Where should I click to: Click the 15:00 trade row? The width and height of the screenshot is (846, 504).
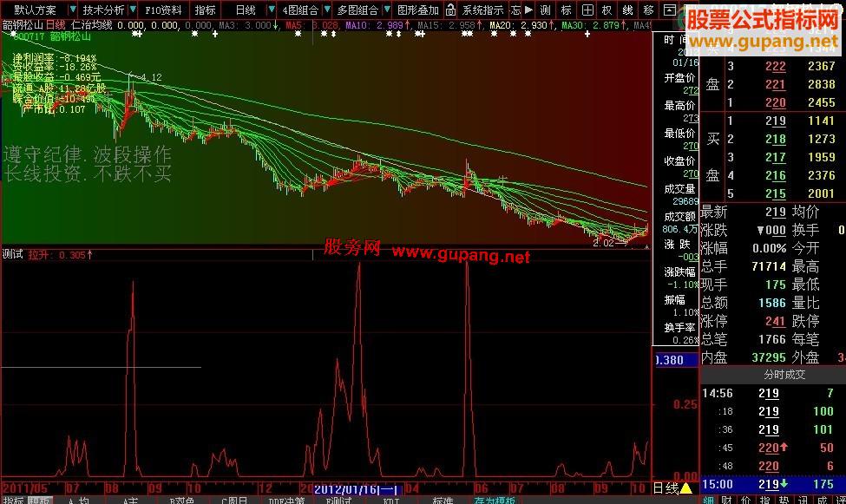point(772,484)
